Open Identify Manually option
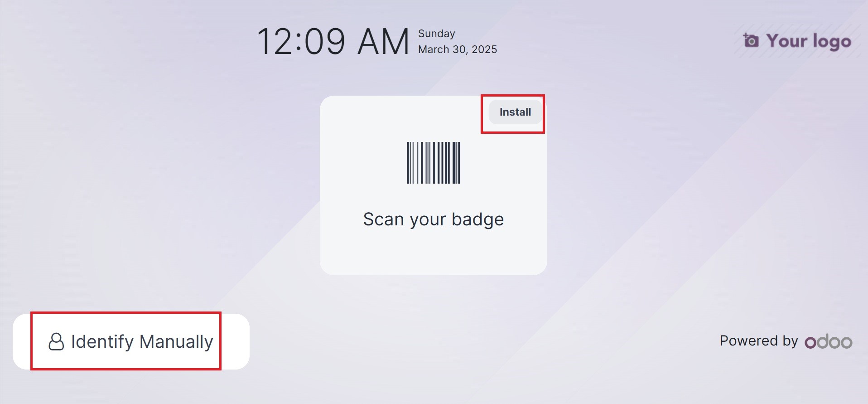Viewport: 868px width, 404px height. 131,341
